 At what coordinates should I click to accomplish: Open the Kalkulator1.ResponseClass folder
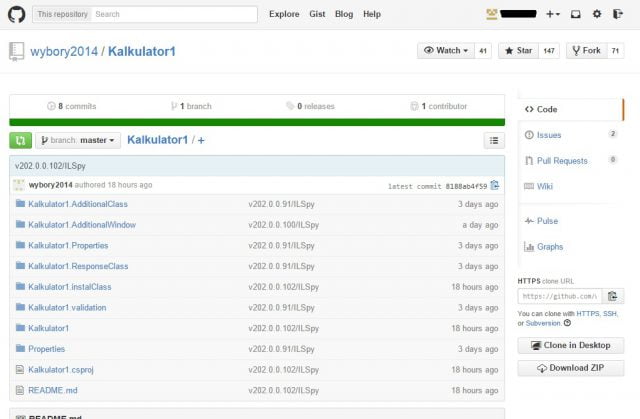pyautogui.click(x=78, y=266)
